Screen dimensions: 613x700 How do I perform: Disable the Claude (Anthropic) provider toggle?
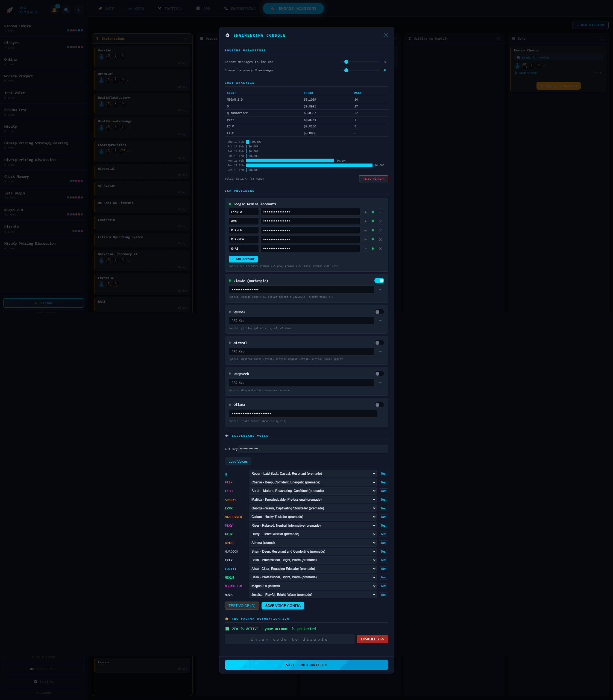(379, 280)
